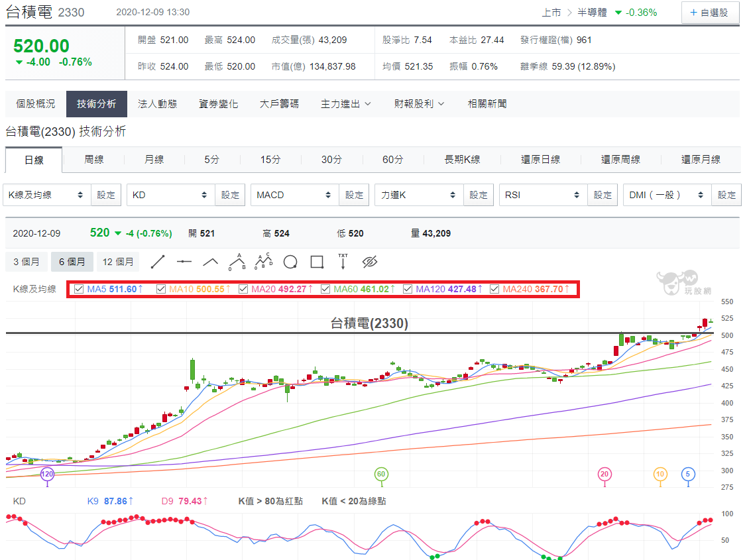The width and height of the screenshot is (747, 560).
Task: Open 半導體 sector link
Action: (x=592, y=13)
